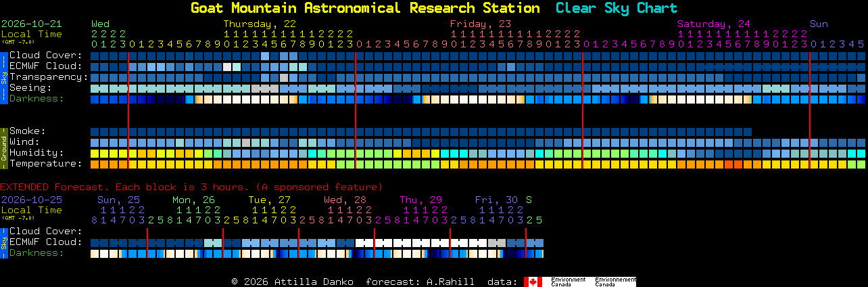Open the English Environment Canada logo
868x287 pixels.
click(x=569, y=282)
